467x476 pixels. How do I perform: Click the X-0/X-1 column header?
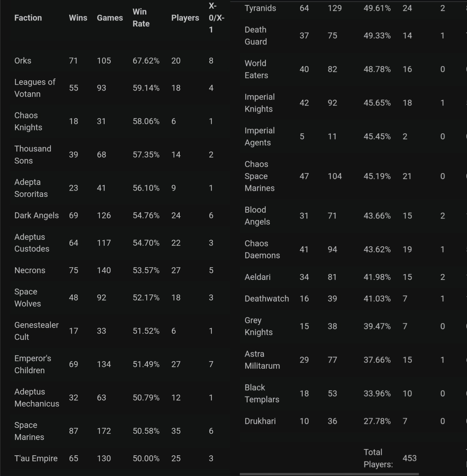click(x=216, y=18)
